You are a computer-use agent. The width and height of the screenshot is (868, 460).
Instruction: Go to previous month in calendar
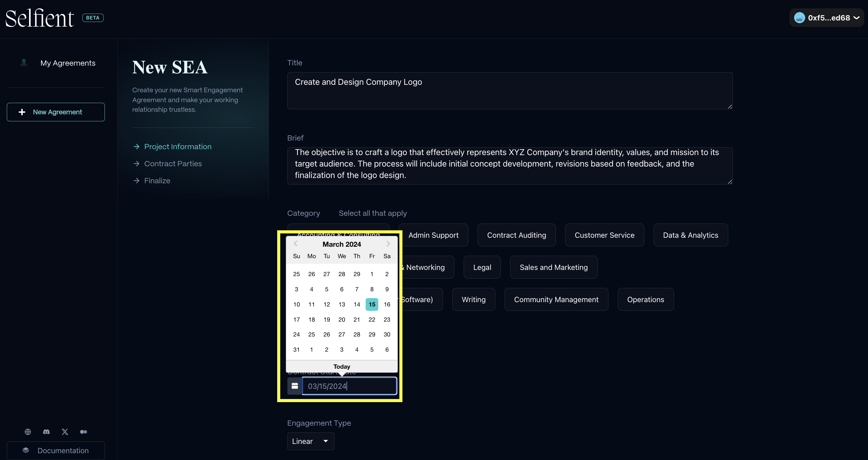pyautogui.click(x=295, y=244)
